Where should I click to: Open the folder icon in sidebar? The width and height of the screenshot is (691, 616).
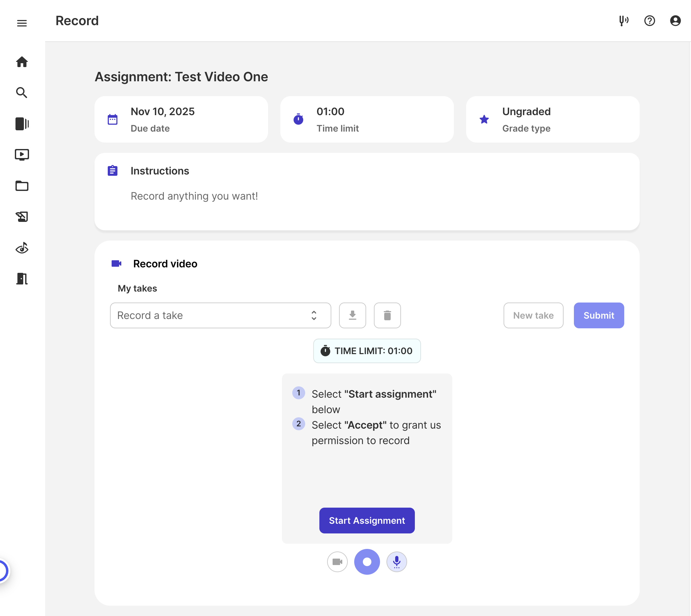(x=22, y=186)
